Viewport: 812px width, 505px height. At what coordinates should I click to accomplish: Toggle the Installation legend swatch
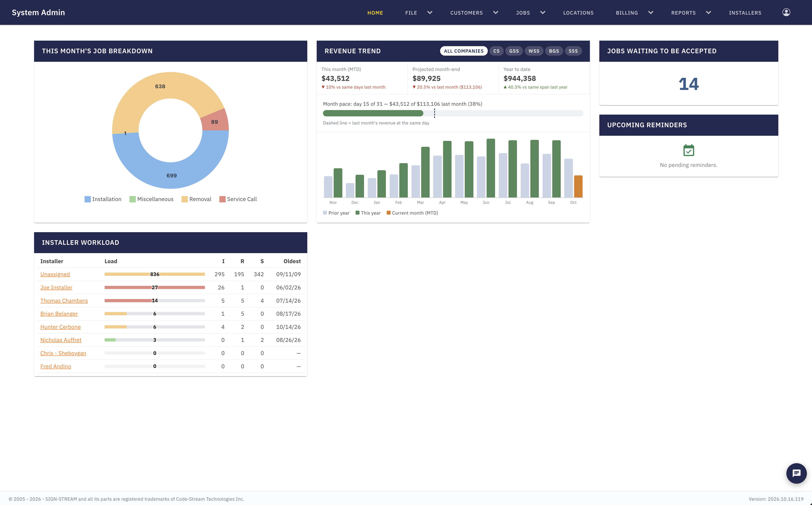pos(87,199)
